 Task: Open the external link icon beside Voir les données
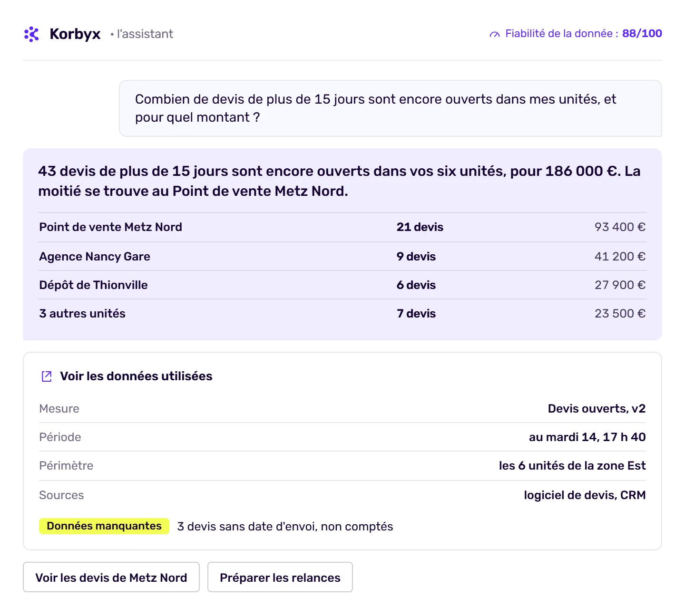point(47,376)
